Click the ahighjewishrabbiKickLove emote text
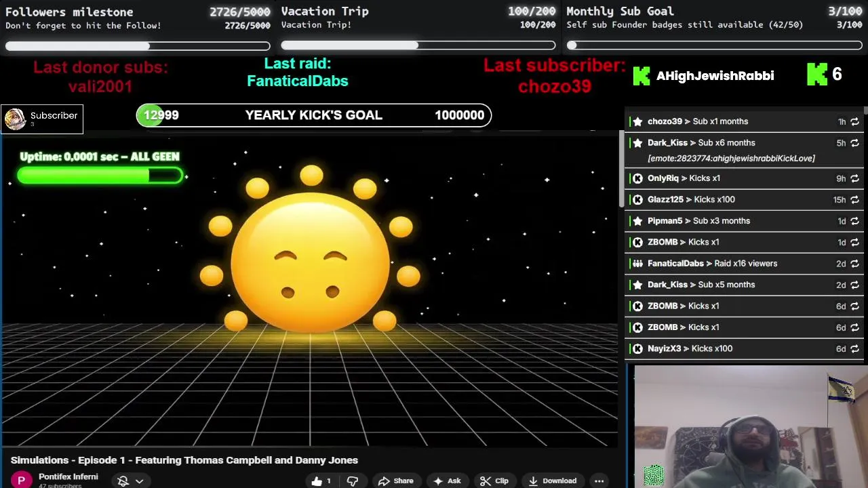 point(731,159)
